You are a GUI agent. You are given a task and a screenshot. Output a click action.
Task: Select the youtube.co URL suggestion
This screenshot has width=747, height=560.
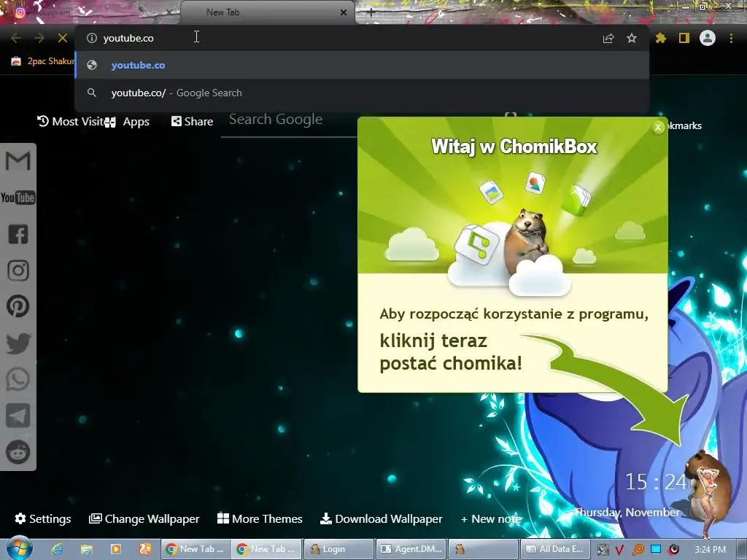click(362, 65)
